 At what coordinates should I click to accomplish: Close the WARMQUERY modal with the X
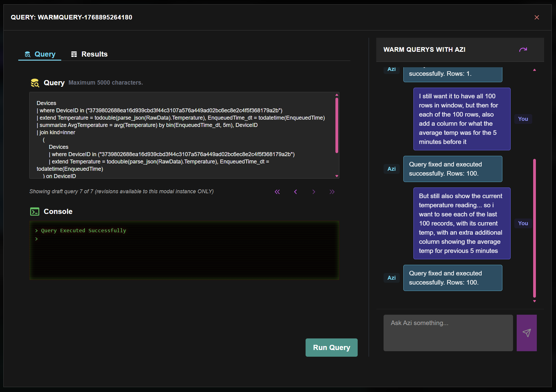coord(537,17)
